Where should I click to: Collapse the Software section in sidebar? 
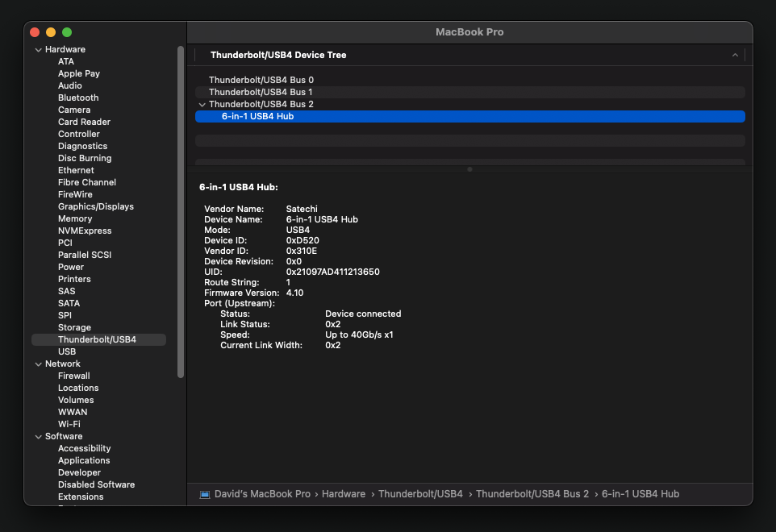click(x=38, y=437)
